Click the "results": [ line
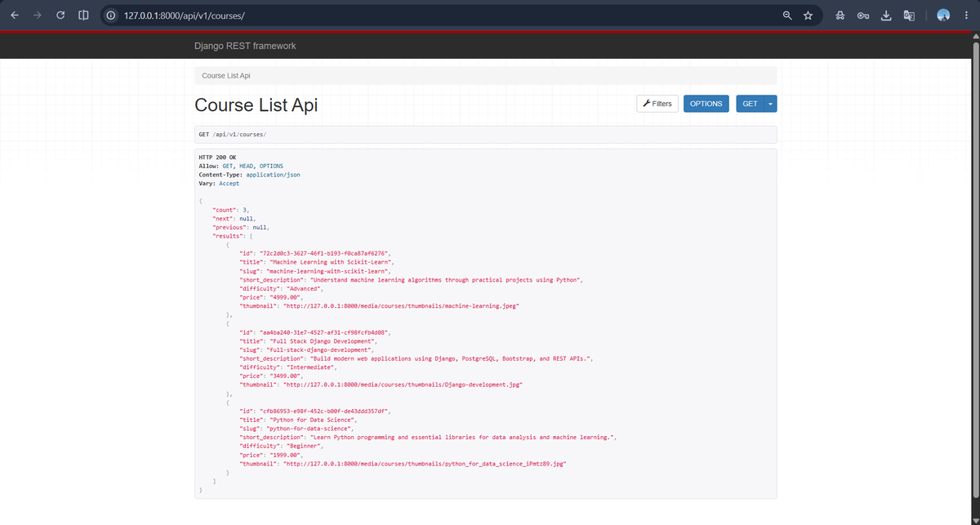This screenshot has width=980, height=525. pyautogui.click(x=234, y=236)
